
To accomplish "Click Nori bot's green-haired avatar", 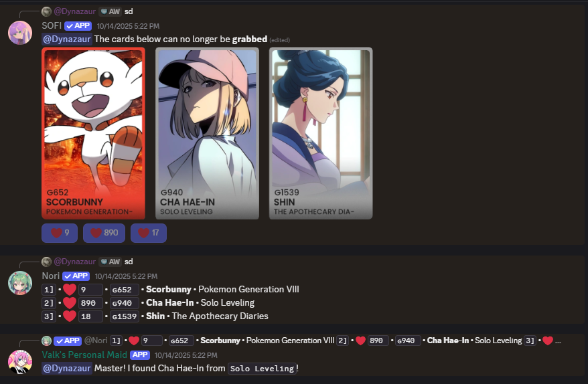I will pos(20,283).
